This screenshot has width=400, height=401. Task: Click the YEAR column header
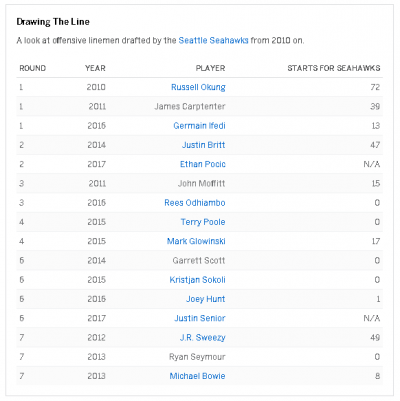[x=95, y=68]
